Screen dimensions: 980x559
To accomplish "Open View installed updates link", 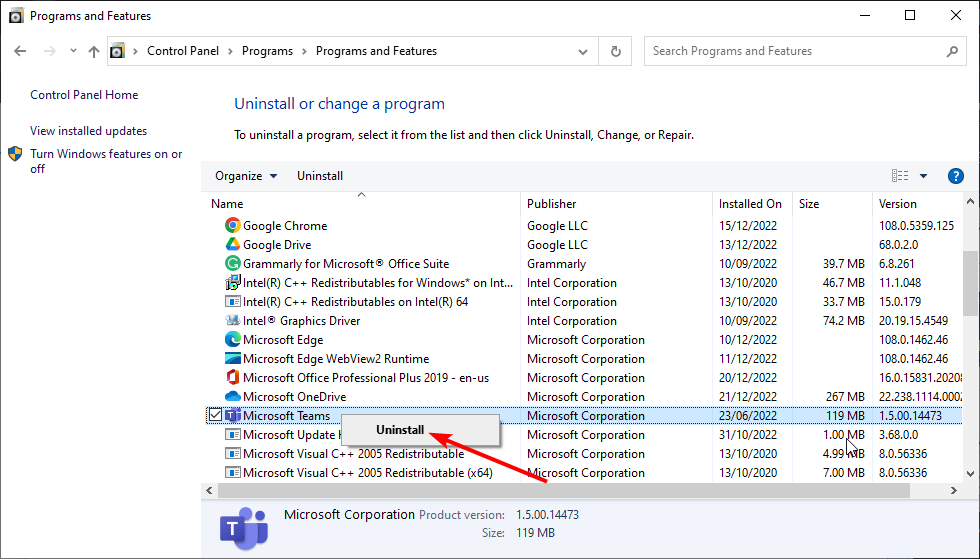I will 88,131.
